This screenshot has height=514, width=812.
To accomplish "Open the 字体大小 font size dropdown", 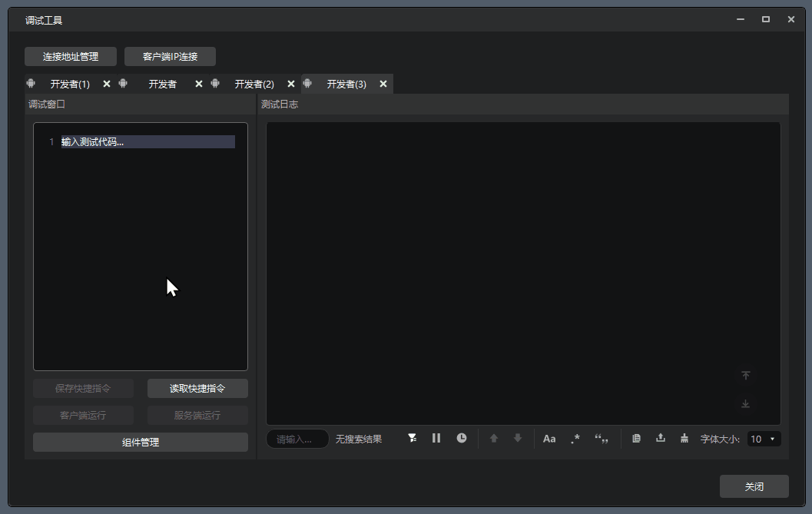I will coord(764,439).
